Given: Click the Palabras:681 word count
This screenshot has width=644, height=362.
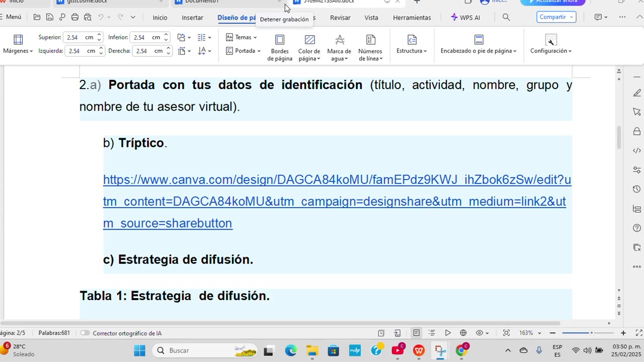Looking at the screenshot, I should (x=54, y=333).
